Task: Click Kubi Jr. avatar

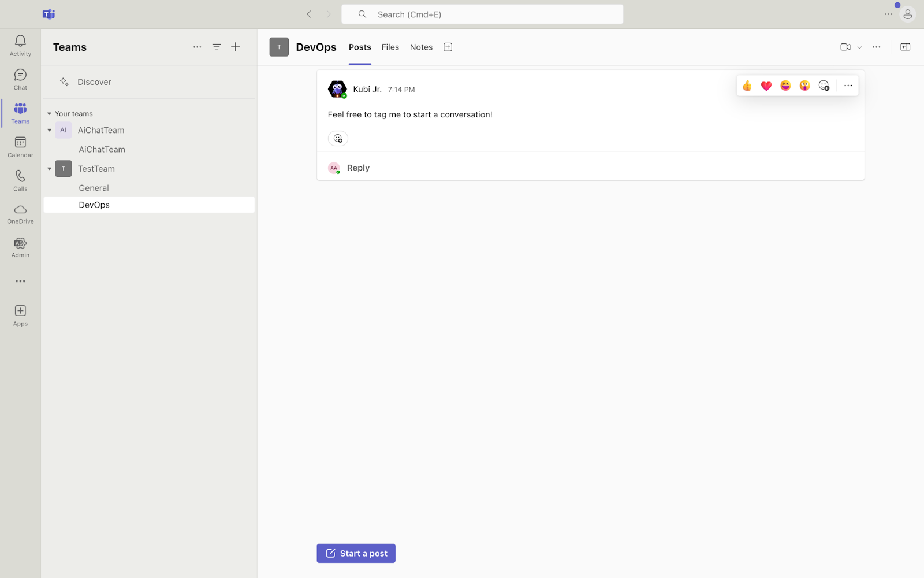Action: pos(337,89)
